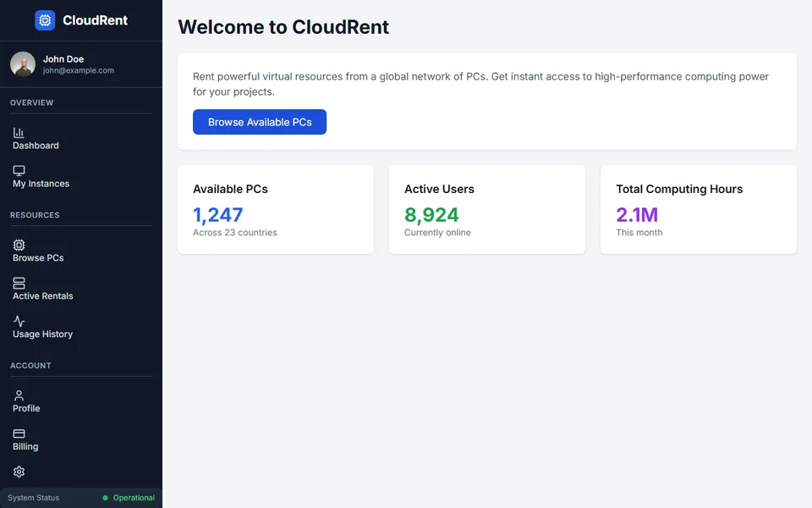Viewport: 812px width, 508px height.
Task: Click the This month caption
Action: pos(639,233)
